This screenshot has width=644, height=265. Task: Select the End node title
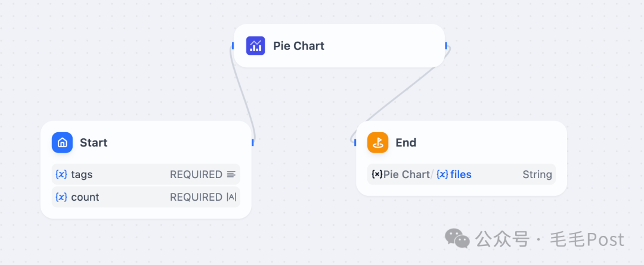[406, 142]
